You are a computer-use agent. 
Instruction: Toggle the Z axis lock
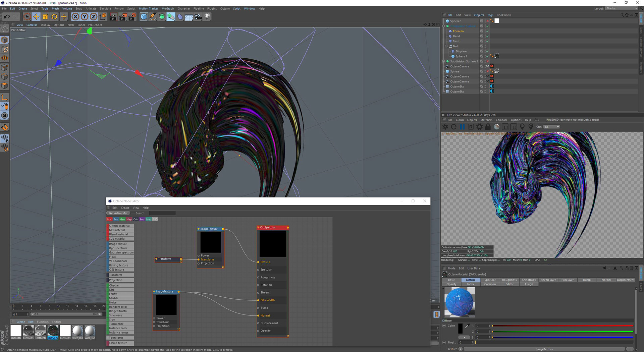pos(94,16)
